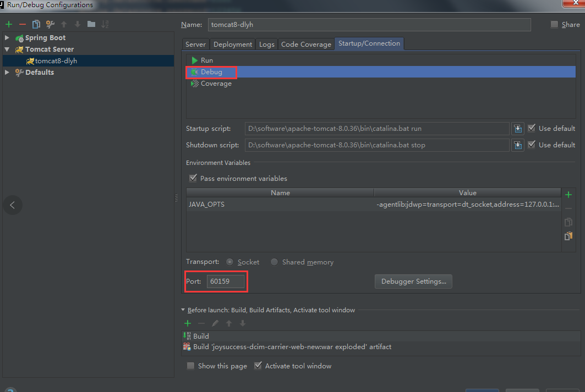Select the -agentlib:jdwp value cell
The height and width of the screenshot is (392, 585).
point(467,205)
